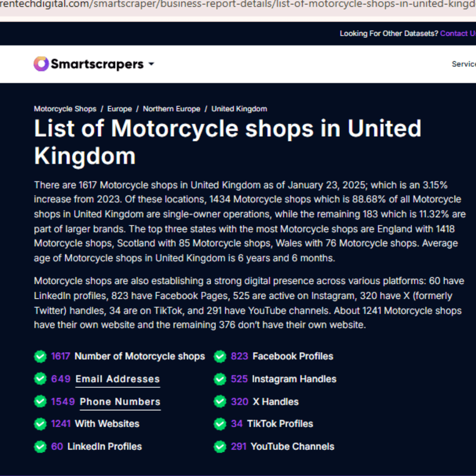Click checkmark icon beside X Handles
Image resolution: width=476 pixels, height=476 pixels.
pos(220,402)
